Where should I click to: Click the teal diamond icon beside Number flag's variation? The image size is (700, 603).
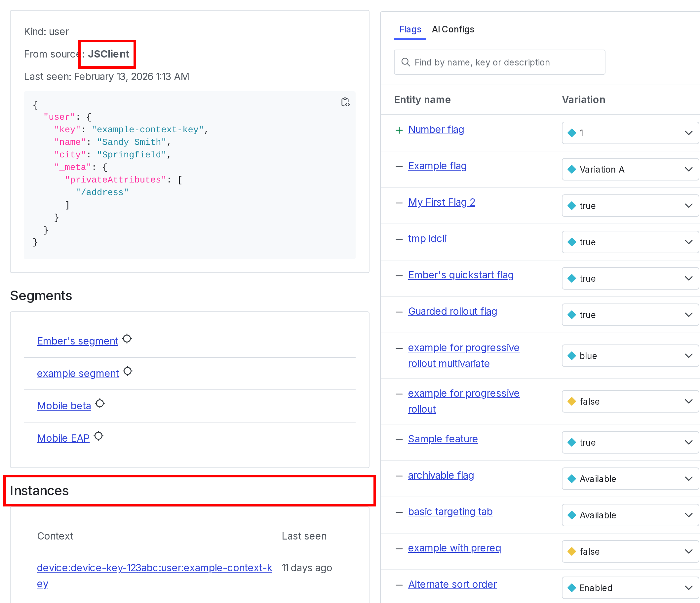click(572, 133)
